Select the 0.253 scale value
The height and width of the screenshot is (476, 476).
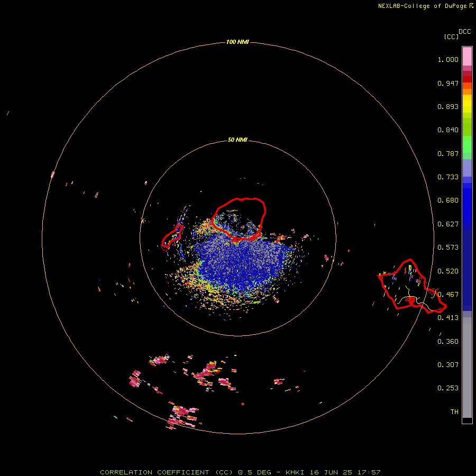click(x=448, y=388)
